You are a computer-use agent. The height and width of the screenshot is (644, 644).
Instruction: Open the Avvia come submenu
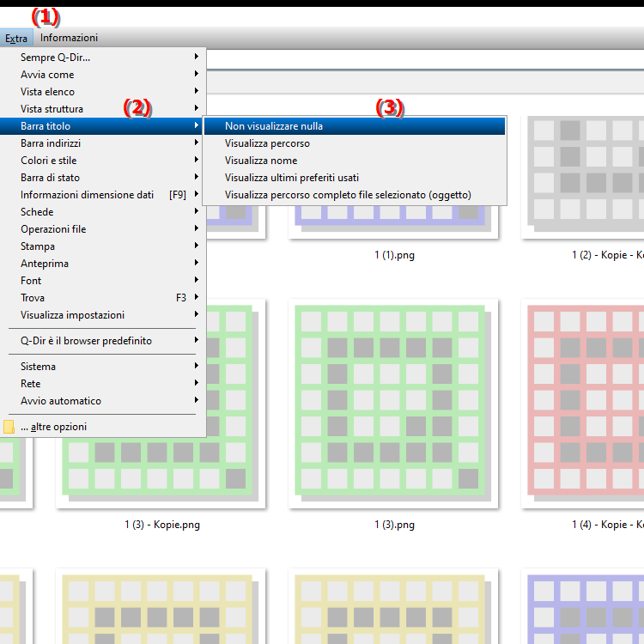(x=102, y=75)
